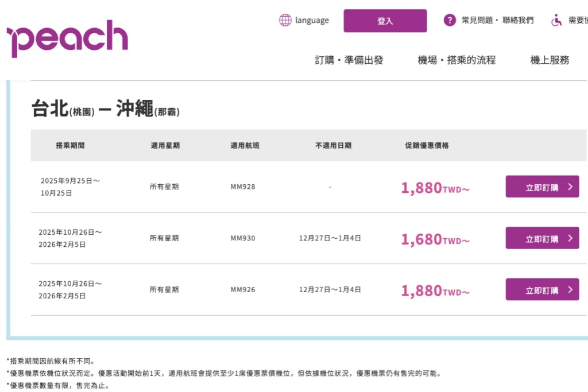This screenshot has height=392, width=588.
Task: Click MM930 row's 12月27日～1月4日 excluded dates
Action: coord(330,238)
